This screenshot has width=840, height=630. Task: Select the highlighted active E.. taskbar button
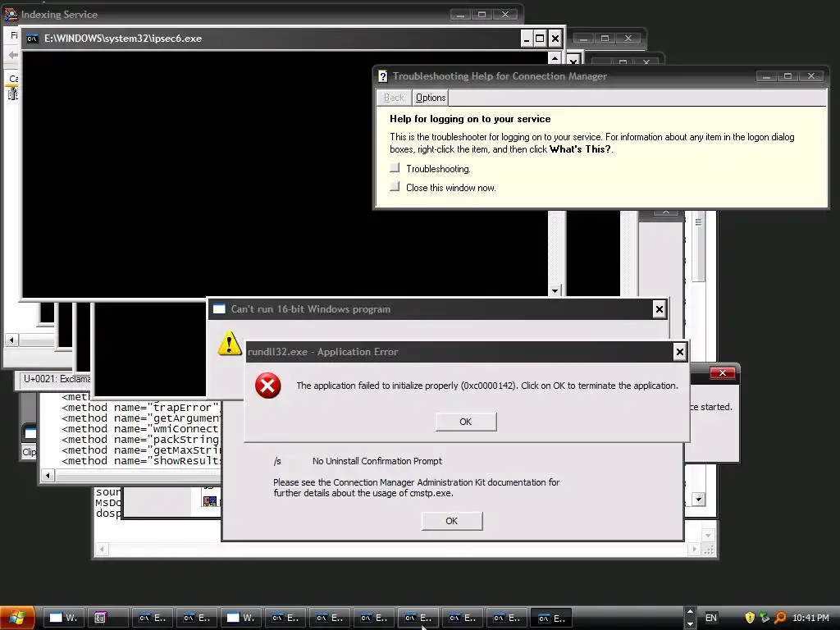click(552, 618)
